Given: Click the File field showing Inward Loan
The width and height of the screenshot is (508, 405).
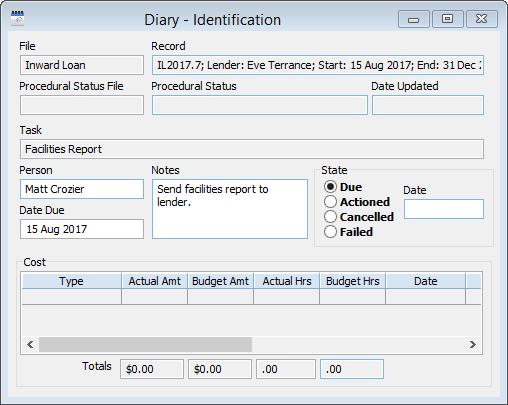Looking at the screenshot, I should pyautogui.click(x=82, y=65).
